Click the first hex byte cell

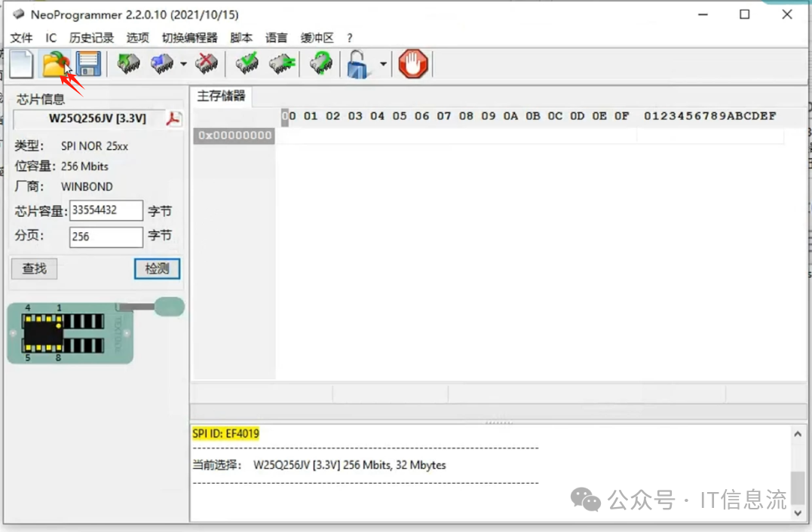[289, 136]
